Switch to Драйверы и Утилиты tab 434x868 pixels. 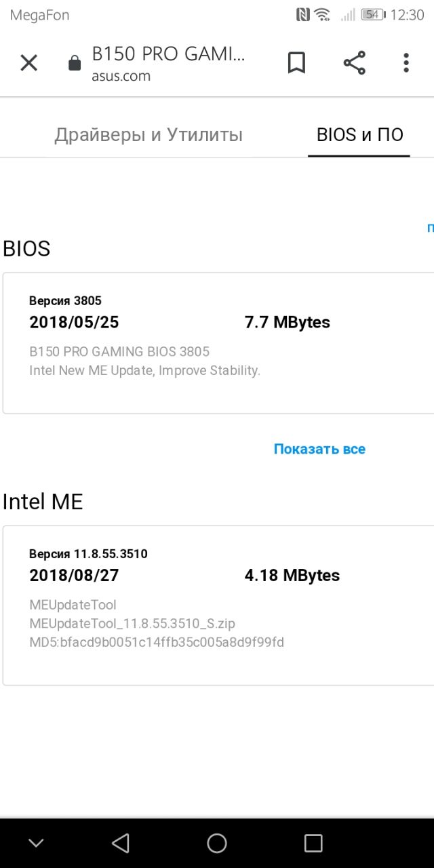[149, 135]
